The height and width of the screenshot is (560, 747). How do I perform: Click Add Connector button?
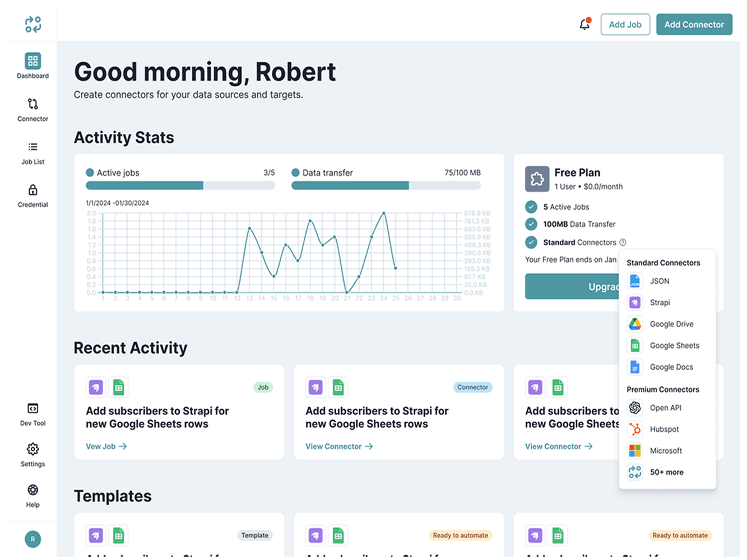(x=694, y=25)
